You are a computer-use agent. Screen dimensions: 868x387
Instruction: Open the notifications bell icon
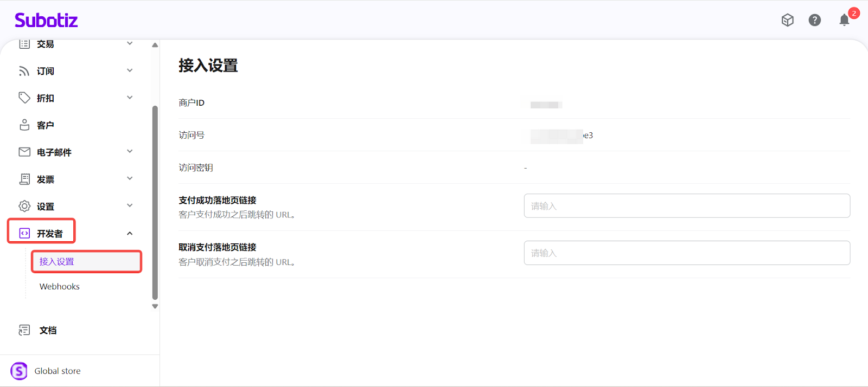(x=844, y=20)
